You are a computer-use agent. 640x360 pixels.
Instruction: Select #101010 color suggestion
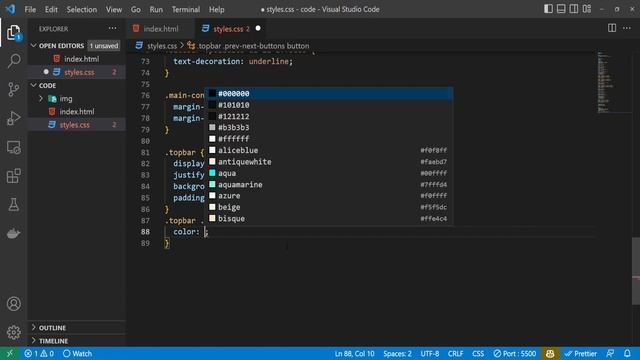coord(329,105)
